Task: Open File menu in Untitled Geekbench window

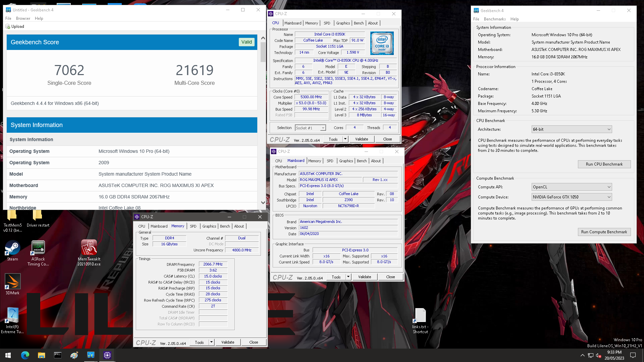Action: (x=8, y=18)
